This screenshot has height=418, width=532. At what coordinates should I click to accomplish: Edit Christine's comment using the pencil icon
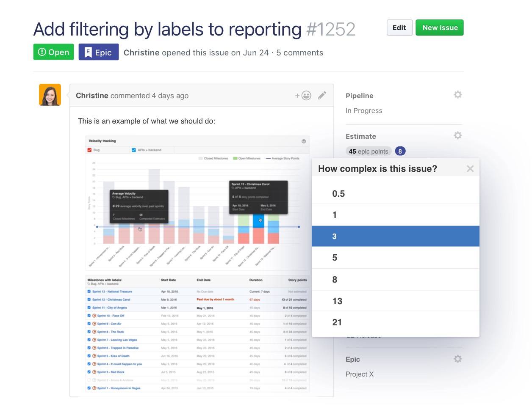pos(322,96)
